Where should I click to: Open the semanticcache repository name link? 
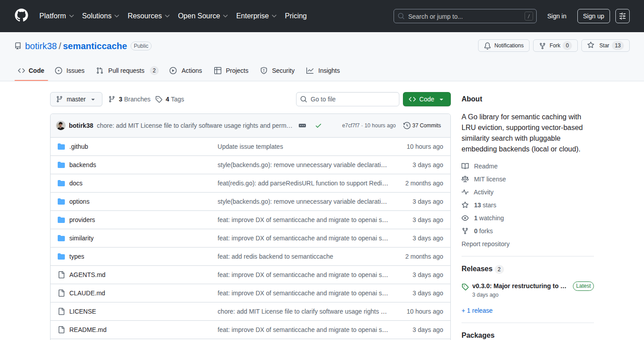pos(95,46)
